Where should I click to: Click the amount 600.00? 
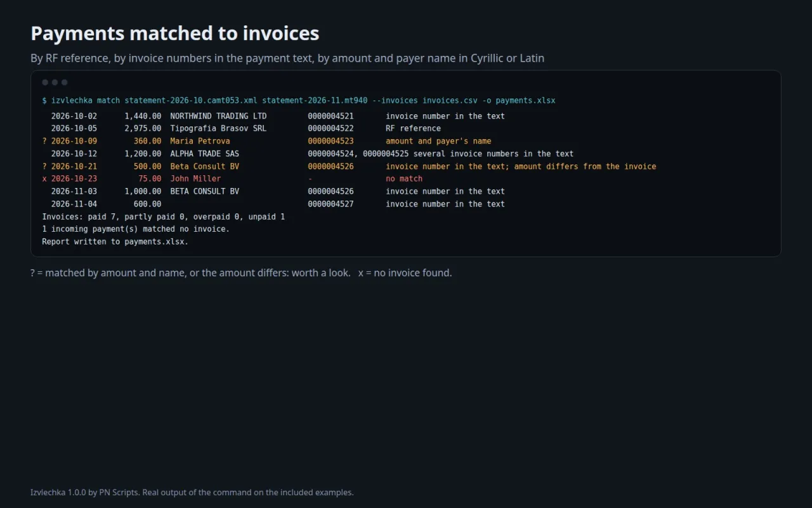point(147,204)
